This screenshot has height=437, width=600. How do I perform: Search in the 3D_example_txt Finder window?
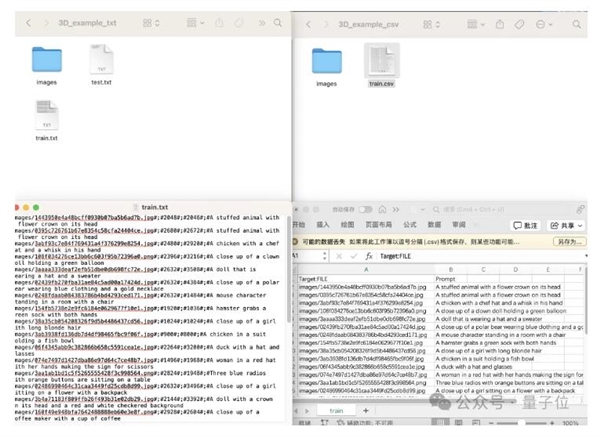click(278, 23)
